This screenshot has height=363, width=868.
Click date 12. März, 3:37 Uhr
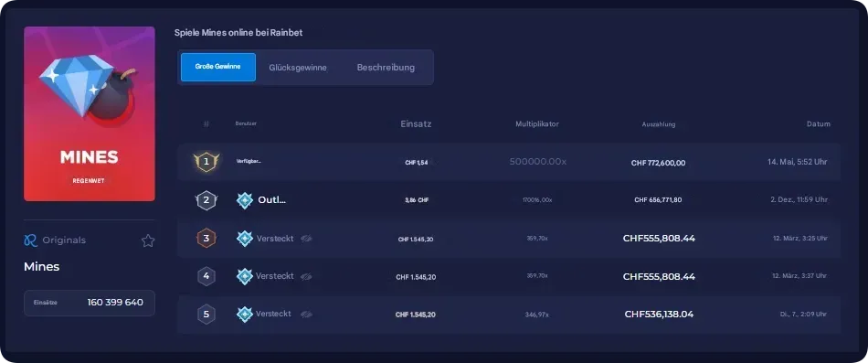(x=799, y=276)
